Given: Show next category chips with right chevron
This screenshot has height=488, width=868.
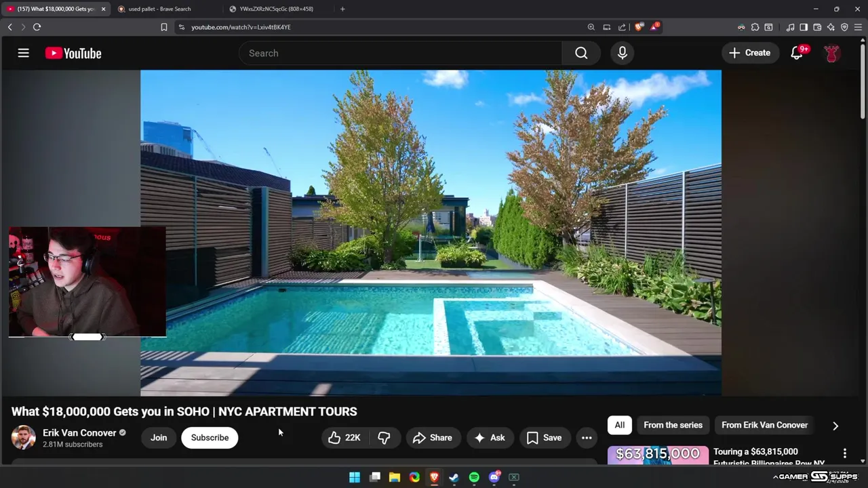Looking at the screenshot, I should tap(835, 426).
